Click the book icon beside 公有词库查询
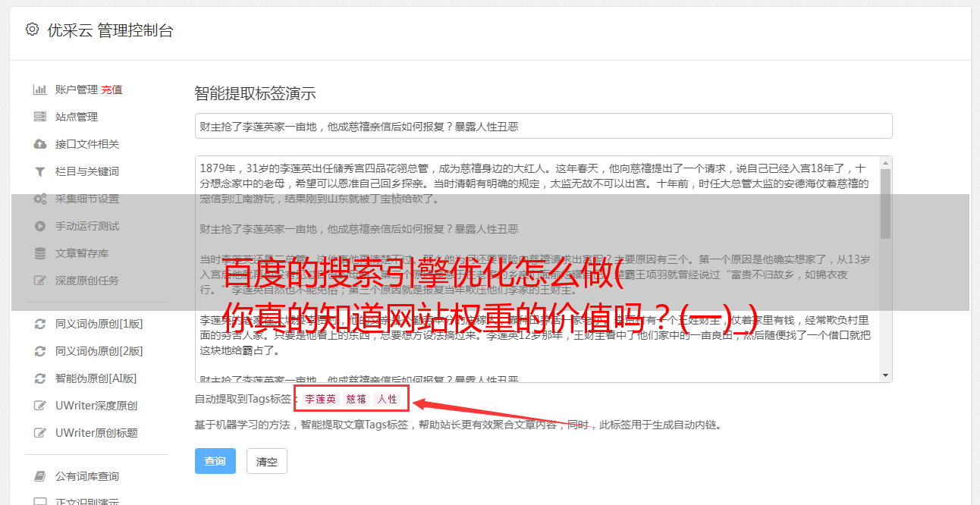 (40, 476)
